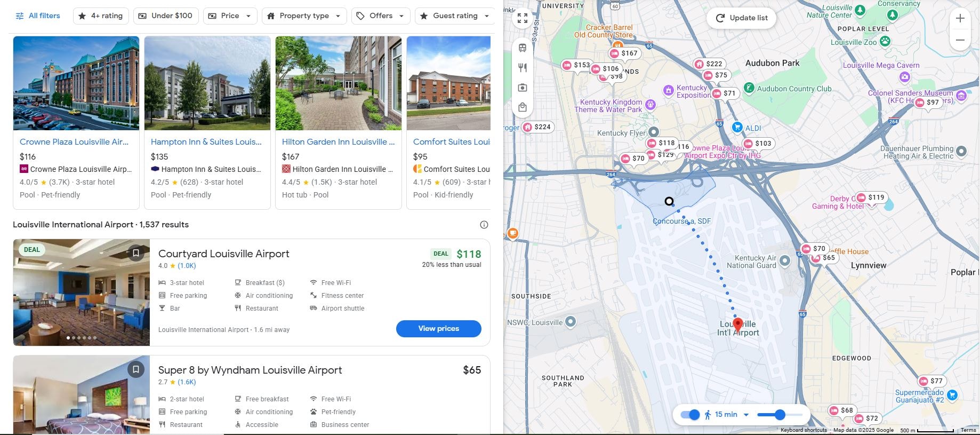Open Super 8 by Wyndham listing title
This screenshot has height=435, width=980.
[250, 370]
